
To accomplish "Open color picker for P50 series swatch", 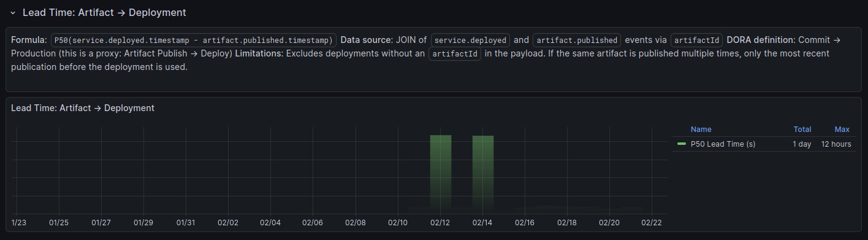I will 682,144.
